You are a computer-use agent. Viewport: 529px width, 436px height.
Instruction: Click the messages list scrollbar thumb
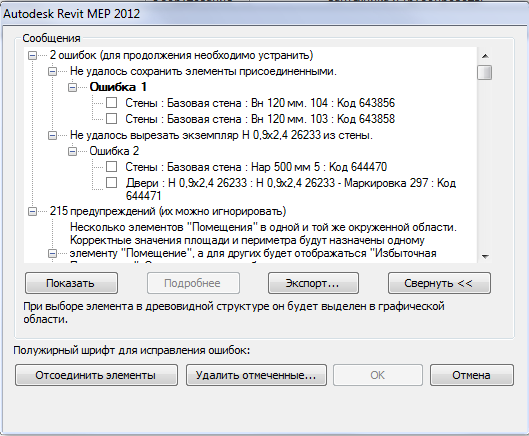[x=485, y=73]
